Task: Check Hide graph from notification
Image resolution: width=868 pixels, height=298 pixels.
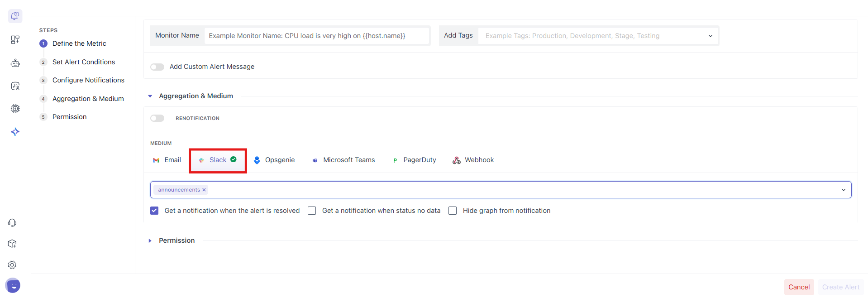Action: pos(453,211)
